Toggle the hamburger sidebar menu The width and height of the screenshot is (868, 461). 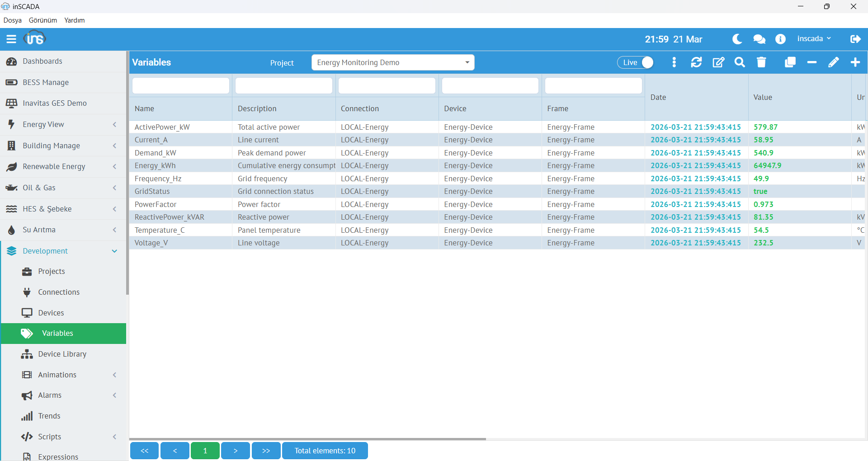tap(11, 39)
